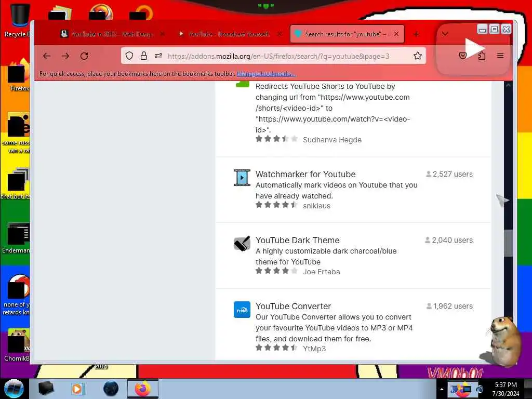Close the YouTube in 2012 tab
Viewport: 532px width, 399px height.
(163, 34)
